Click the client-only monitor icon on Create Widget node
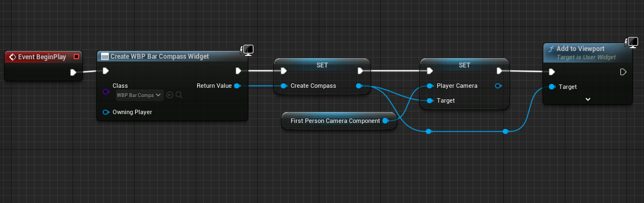Screen dimensions: 644x203 [x=247, y=50]
